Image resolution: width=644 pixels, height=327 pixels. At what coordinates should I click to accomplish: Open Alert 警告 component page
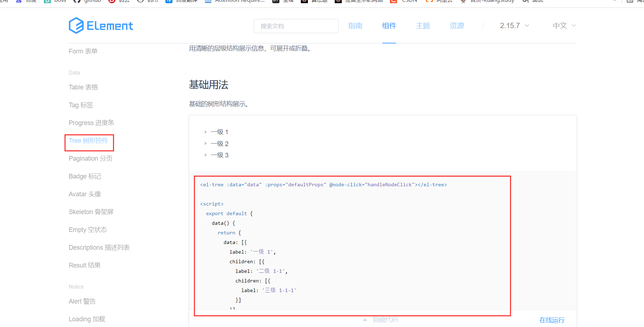82,301
